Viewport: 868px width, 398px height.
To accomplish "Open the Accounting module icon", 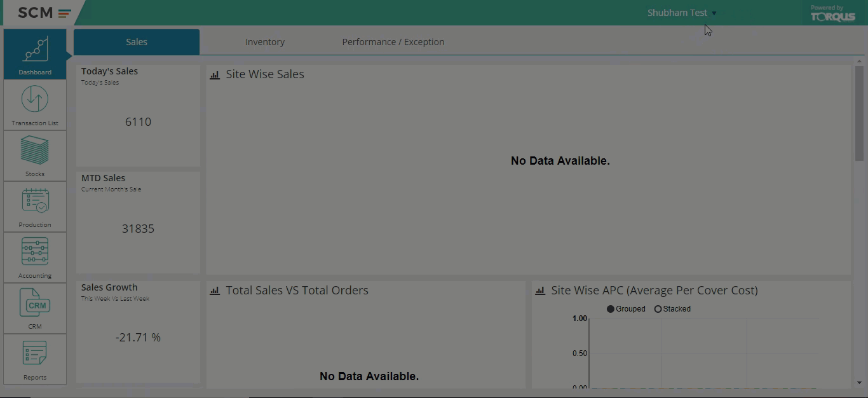I will click(35, 257).
